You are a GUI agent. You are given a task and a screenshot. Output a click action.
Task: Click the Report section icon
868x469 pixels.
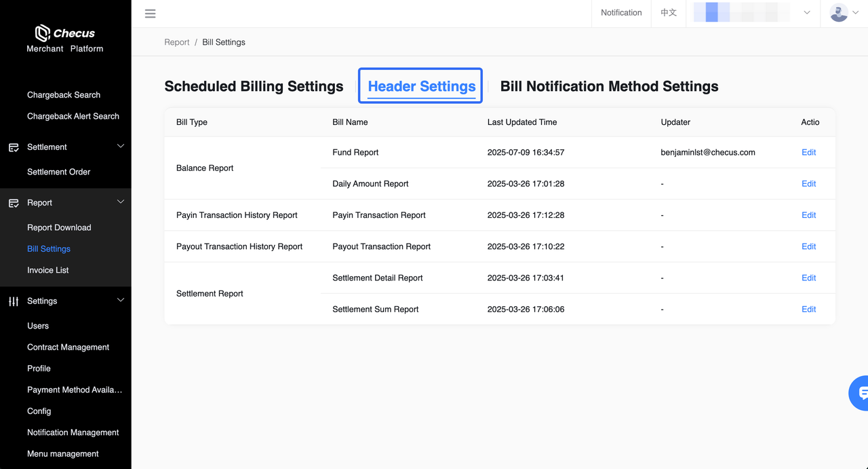pos(14,203)
